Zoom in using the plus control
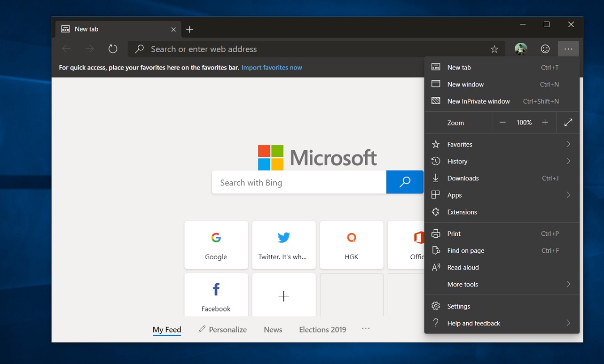 [x=545, y=123]
